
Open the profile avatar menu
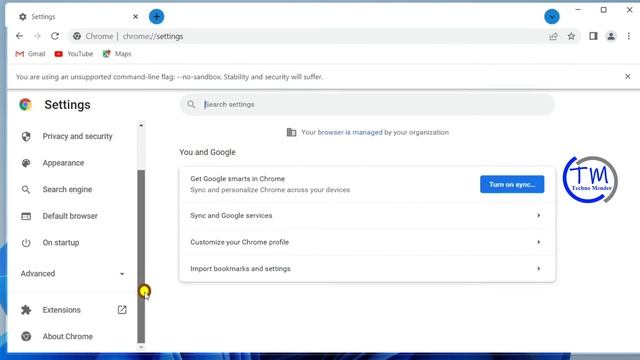[611, 36]
